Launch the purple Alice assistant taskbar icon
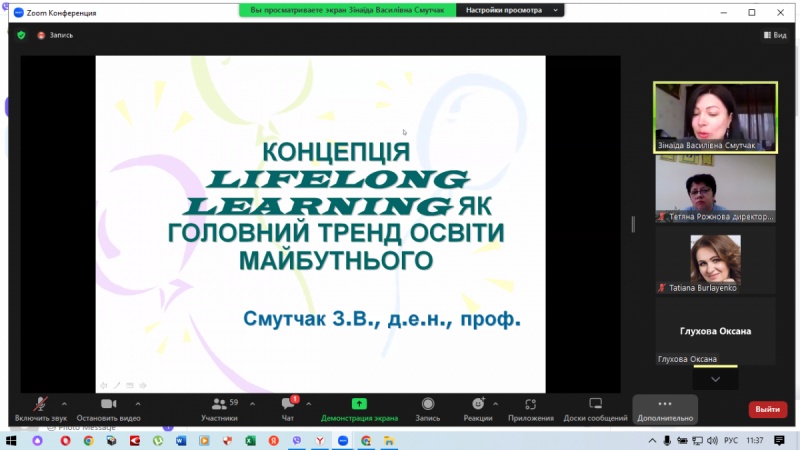This screenshot has height=450, width=800. coord(37,440)
